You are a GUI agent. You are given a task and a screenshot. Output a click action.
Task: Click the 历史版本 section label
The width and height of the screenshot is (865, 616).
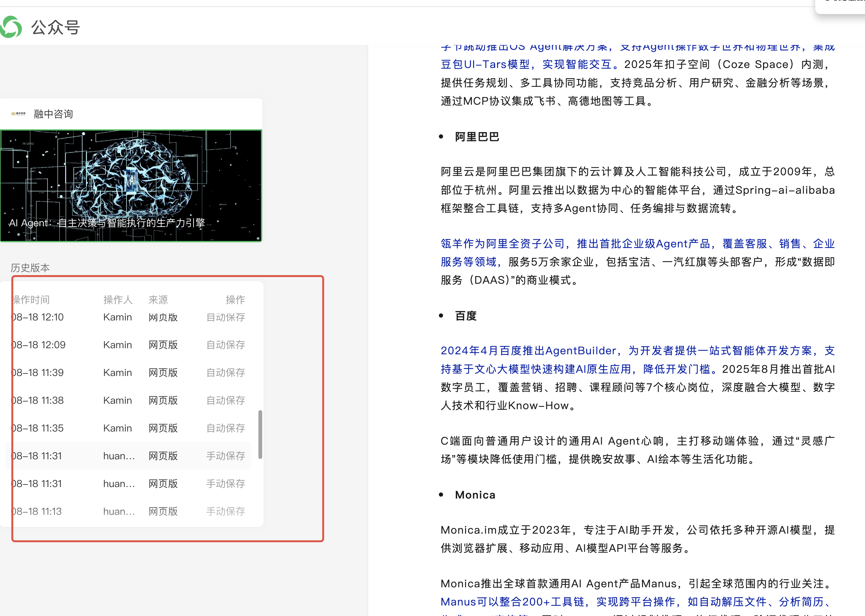coord(30,268)
